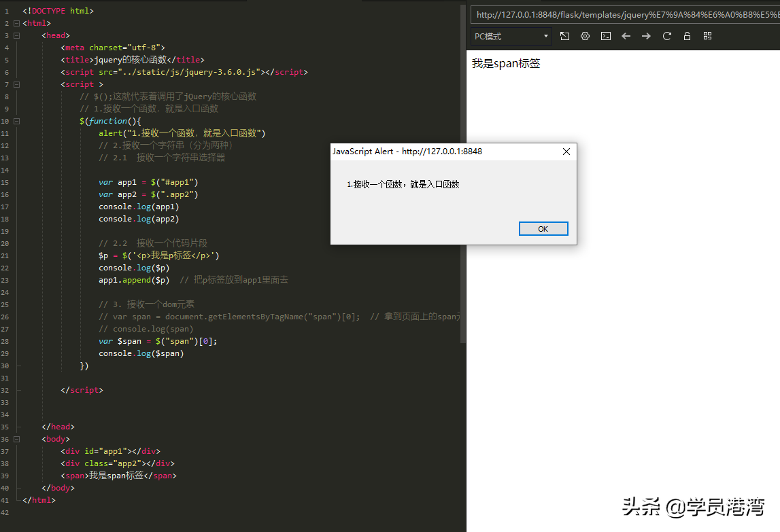The image size is (780, 532).
Task: Click var app2 declaration on line 16
Action: point(148,195)
